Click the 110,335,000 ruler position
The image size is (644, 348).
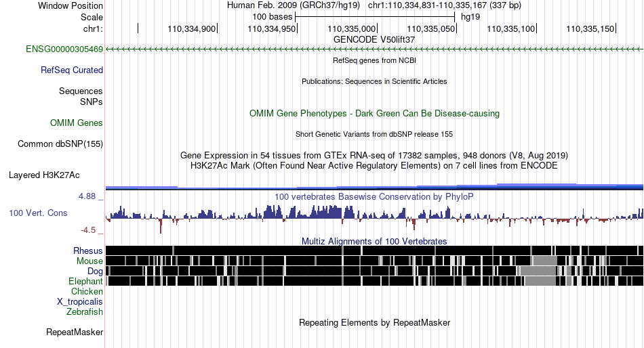pyautogui.click(x=351, y=28)
